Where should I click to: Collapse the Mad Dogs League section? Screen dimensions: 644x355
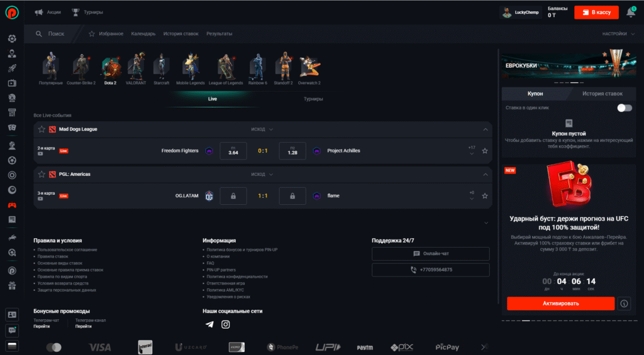pyautogui.click(x=486, y=129)
